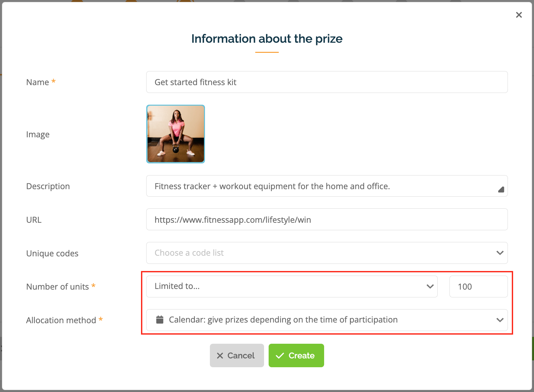Click the Choose a code list placeholder
Viewport: 534px width, 392px height.
pos(189,253)
